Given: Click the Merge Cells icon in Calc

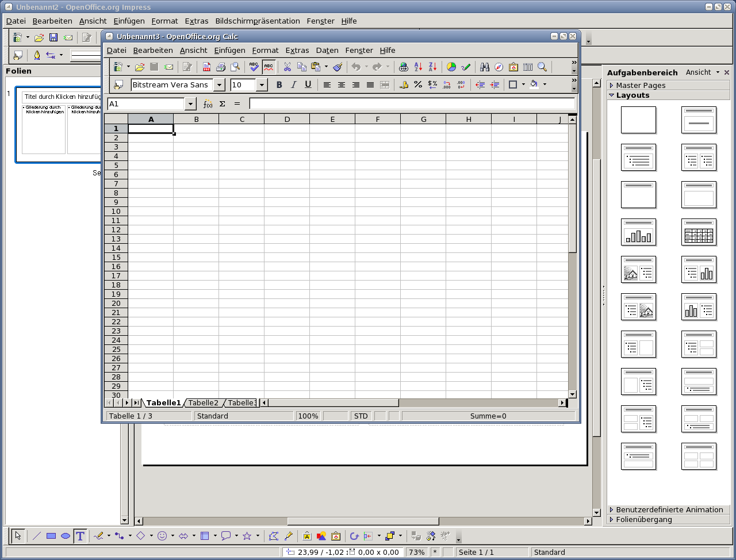Looking at the screenshot, I should click(x=385, y=85).
